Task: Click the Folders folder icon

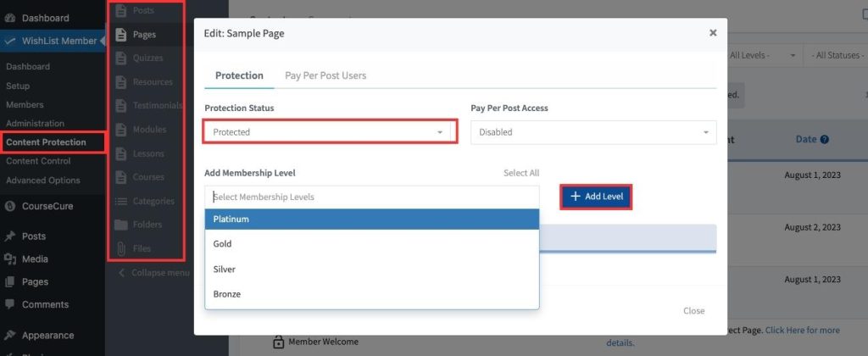Action: coord(120,225)
